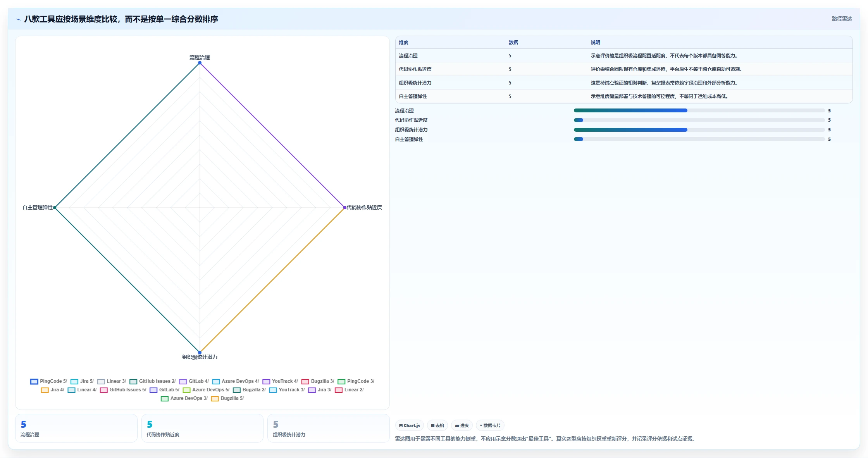
Task: Click the Chart.js tag chip
Action: coord(410,425)
